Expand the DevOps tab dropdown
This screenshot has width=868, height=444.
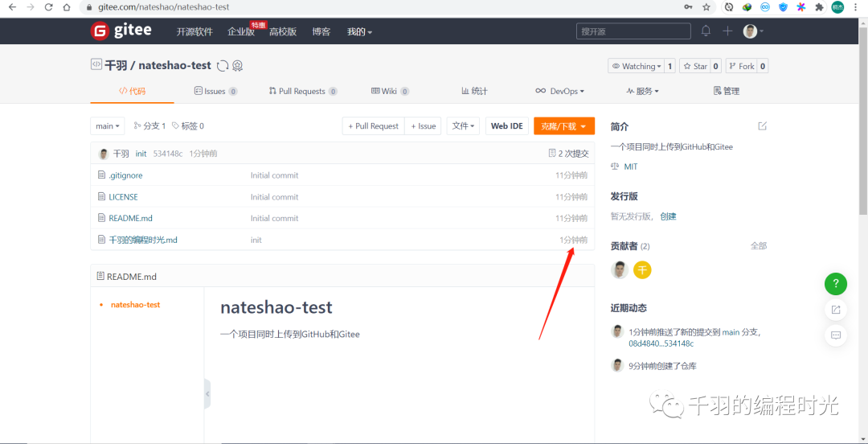(559, 91)
